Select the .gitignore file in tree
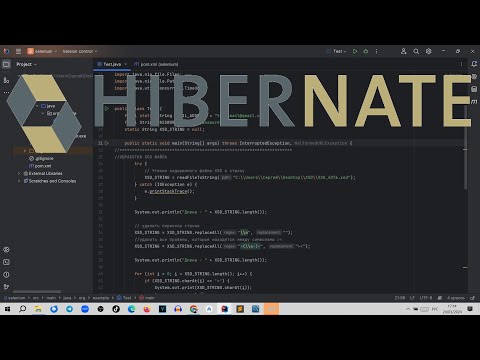This screenshot has height=360, width=480. 41,159
